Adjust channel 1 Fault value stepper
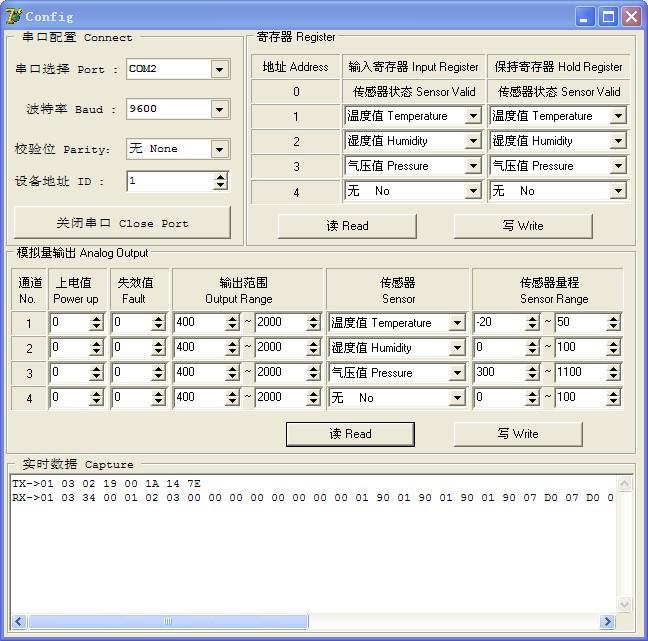Screen dimensions: 648x641 pos(158,322)
